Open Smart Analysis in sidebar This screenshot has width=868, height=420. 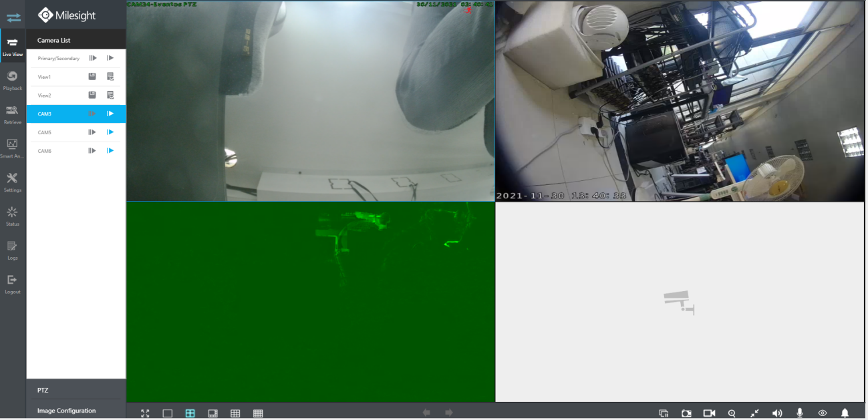coord(12,148)
